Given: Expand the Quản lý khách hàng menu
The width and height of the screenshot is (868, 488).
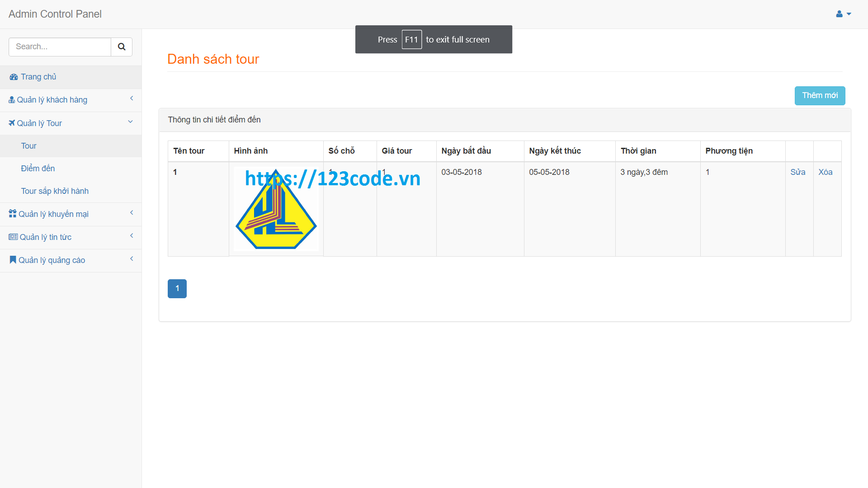Looking at the screenshot, I should [x=132, y=98].
